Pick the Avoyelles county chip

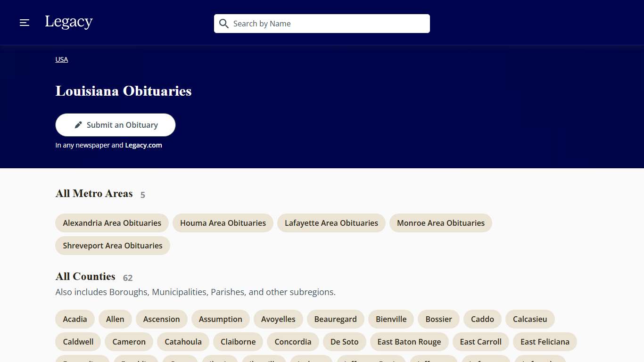click(x=278, y=319)
